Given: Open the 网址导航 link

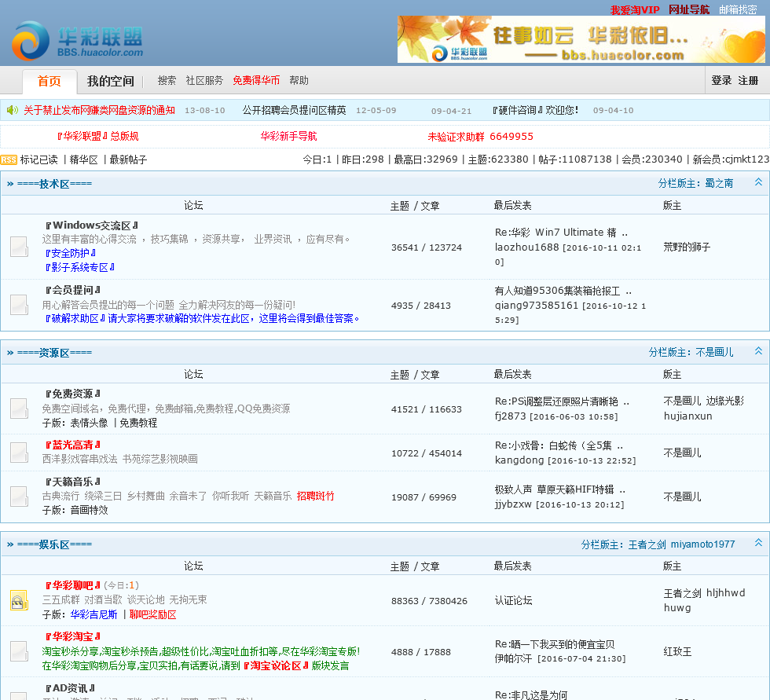Looking at the screenshot, I should 688,9.
